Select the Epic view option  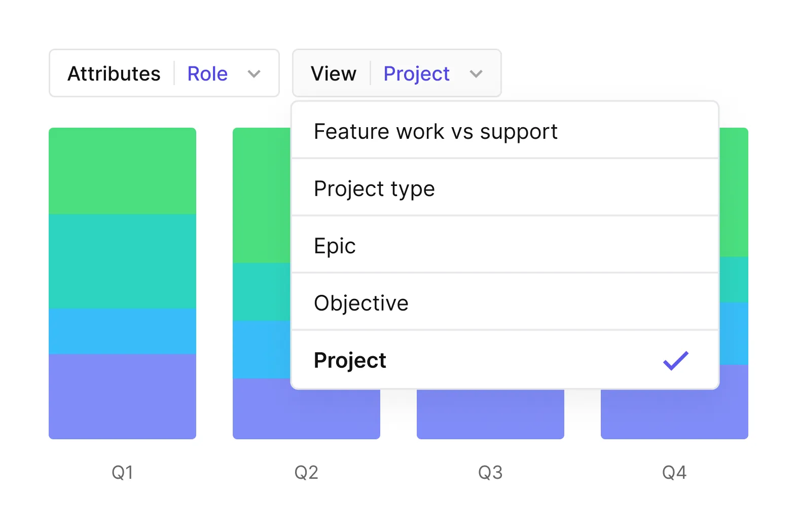[335, 246]
